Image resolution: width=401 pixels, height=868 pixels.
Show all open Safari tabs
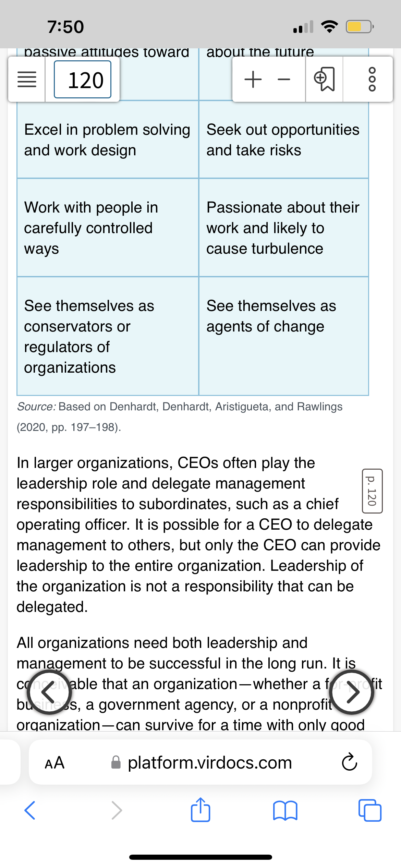pos(370,810)
